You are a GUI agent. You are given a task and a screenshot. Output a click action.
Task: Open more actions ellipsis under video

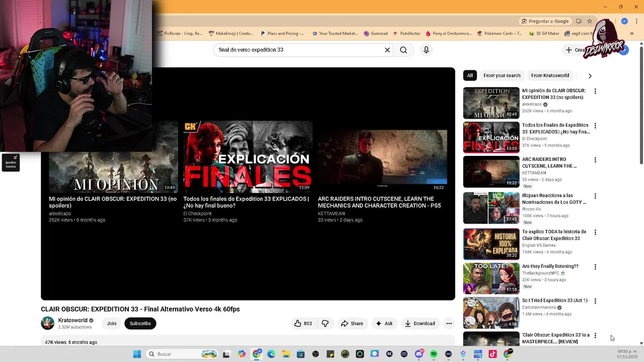coord(449,323)
